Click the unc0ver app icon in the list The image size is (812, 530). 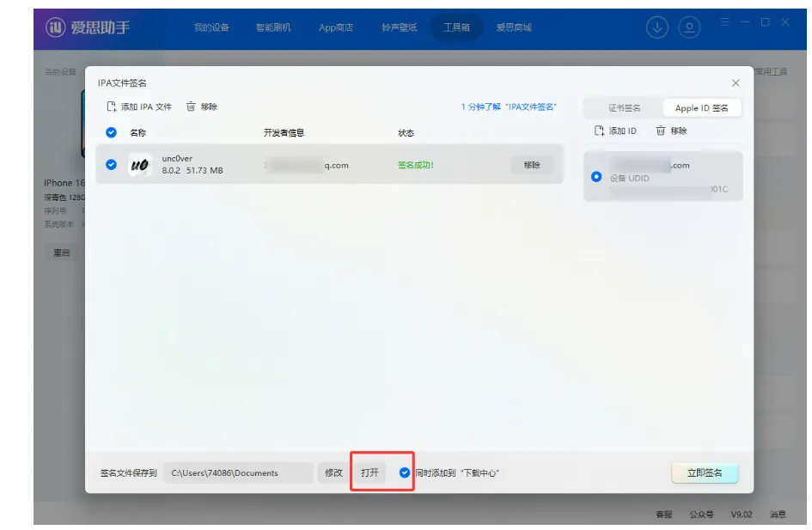(x=140, y=165)
